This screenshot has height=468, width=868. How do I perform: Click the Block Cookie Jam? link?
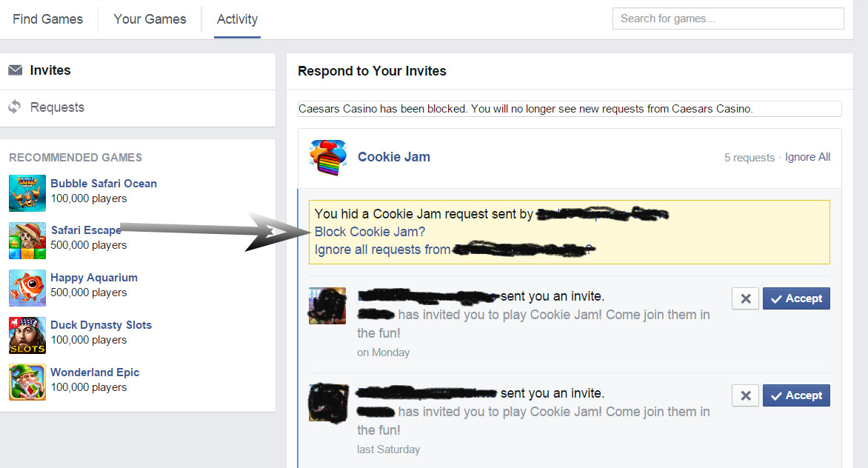click(370, 232)
